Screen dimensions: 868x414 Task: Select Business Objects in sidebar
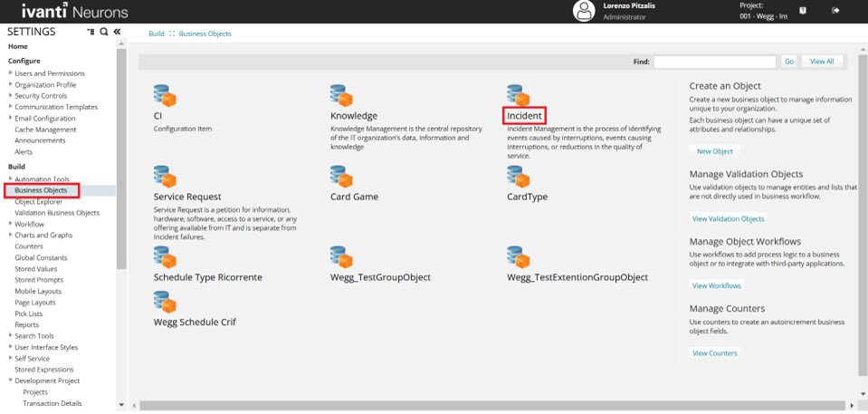click(x=41, y=190)
